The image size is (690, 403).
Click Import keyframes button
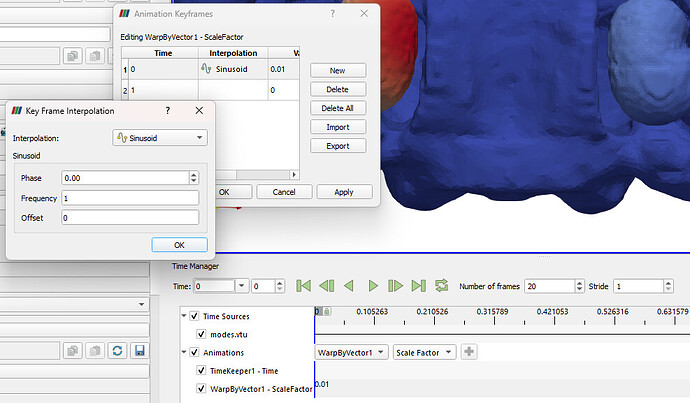click(x=338, y=127)
